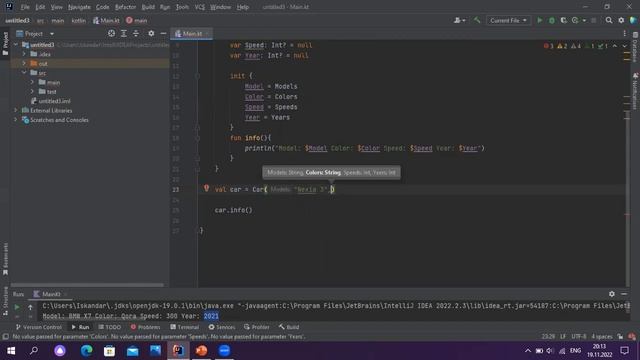The image size is (640, 360).
Task: Open Microsoft Edge from taskbar
Action: 87,351
